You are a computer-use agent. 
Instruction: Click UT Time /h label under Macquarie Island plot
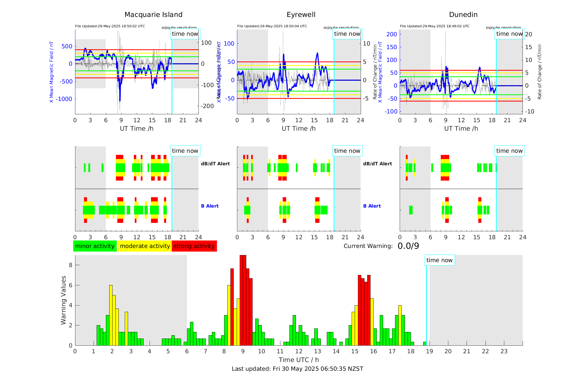coord(137,128)
